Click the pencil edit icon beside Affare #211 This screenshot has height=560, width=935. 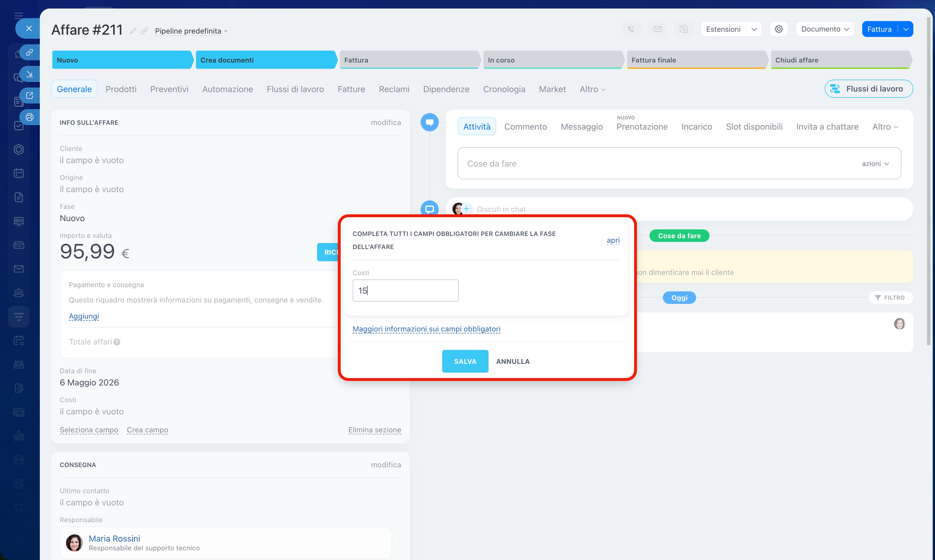[x=133, y=31]
